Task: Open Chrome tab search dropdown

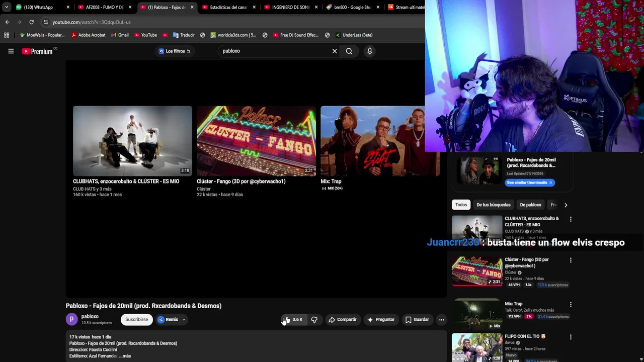Action: [6, 7]
